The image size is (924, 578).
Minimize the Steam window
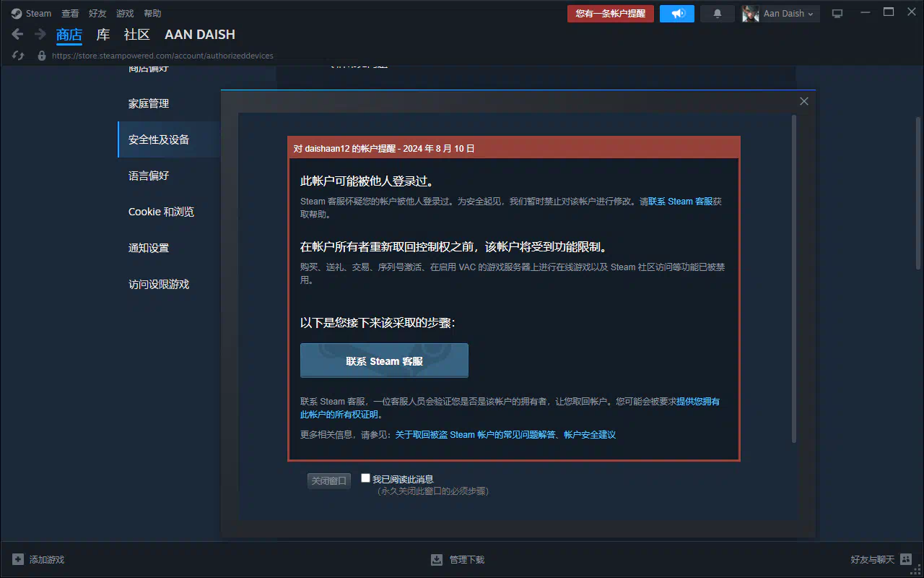tap(866, 12)
